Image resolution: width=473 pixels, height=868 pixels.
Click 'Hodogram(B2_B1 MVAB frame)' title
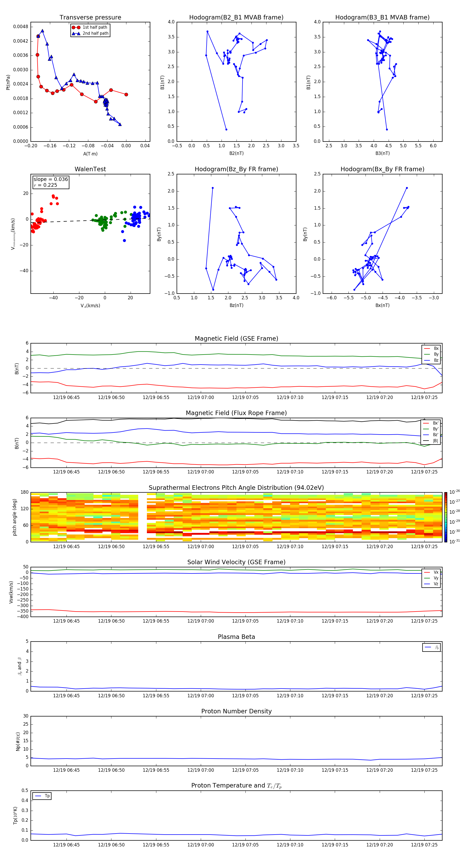tap(236, 18)
